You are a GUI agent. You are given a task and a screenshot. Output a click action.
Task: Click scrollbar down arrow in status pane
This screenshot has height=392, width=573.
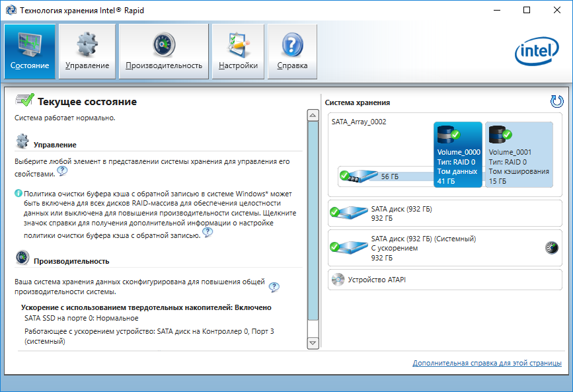313,343
